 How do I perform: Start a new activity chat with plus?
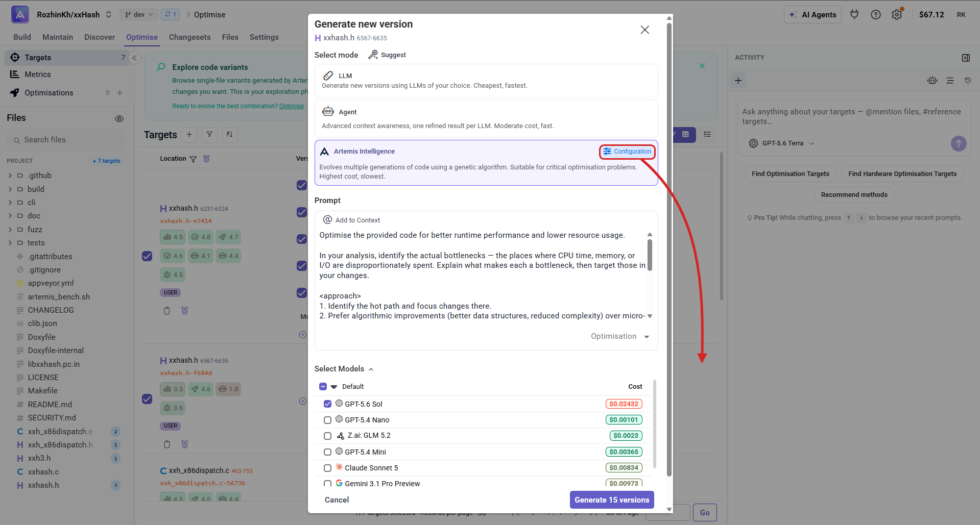[738, 81]
